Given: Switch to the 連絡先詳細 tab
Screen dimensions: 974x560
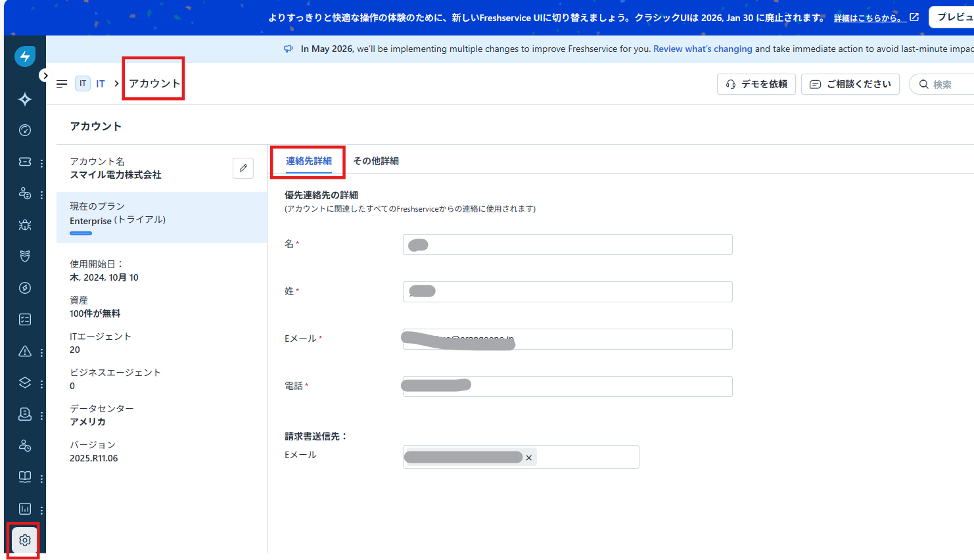Looking at the screenshot, I should (x=309, y=161).
